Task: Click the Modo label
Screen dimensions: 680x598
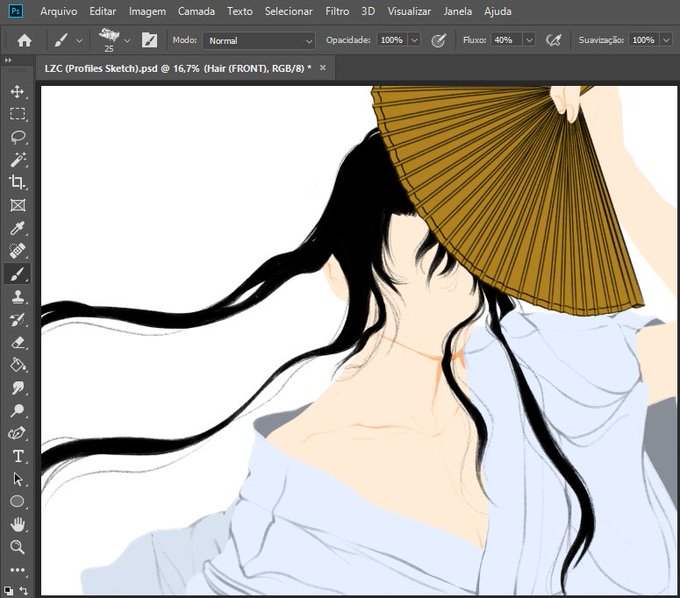Action: click(x=184, y=40)
